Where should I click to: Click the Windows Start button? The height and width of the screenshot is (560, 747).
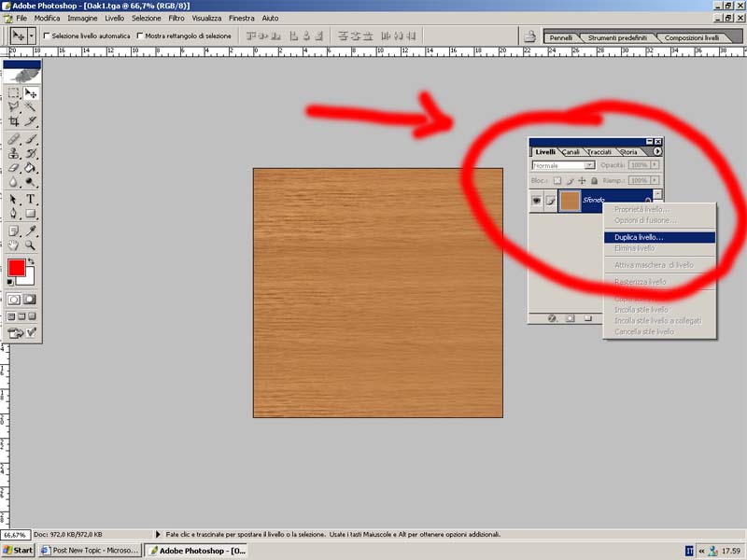(19, 551)
